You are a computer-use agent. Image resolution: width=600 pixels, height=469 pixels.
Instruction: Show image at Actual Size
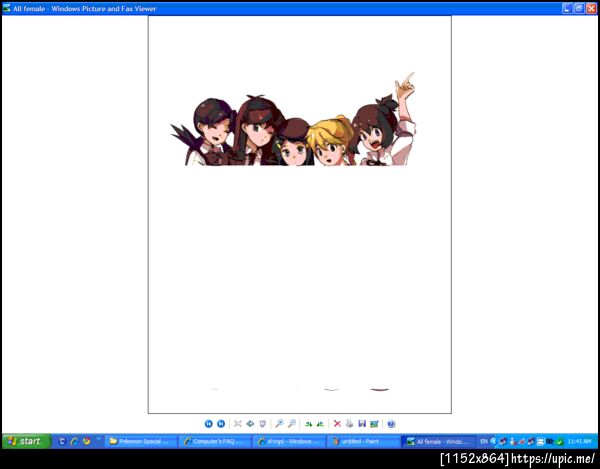tap(250, 423)
